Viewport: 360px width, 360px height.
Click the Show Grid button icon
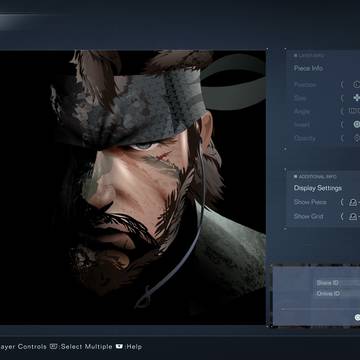pos(354,216)
